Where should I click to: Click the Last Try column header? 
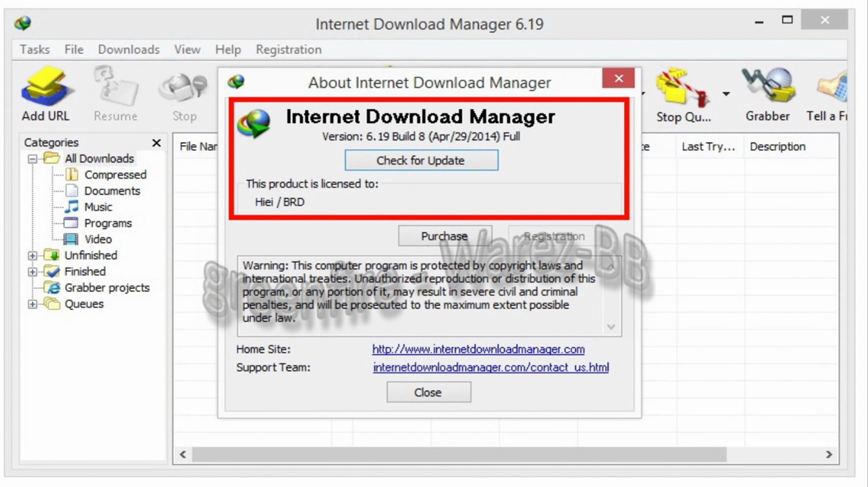[x=709, y=147]
